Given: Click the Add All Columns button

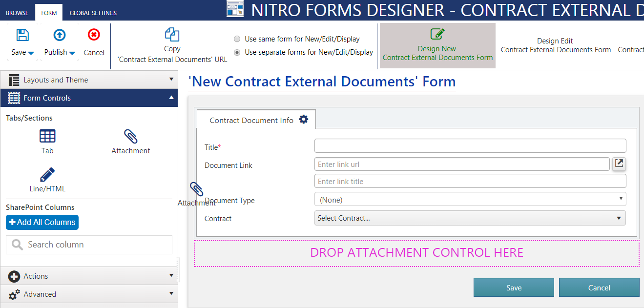Looking at the screenshot, I should click(42, 222).
